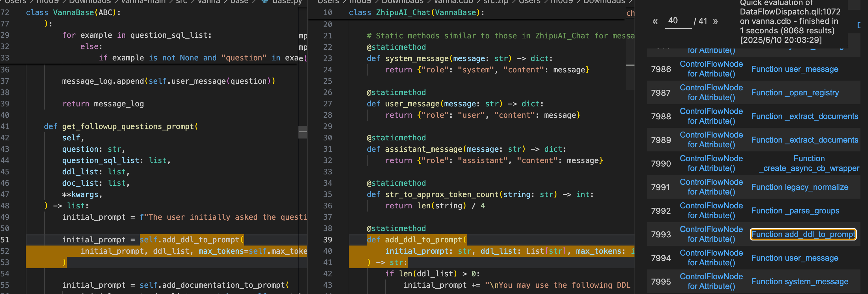Click if len(ddl_list) > 0 on line 42
This screenshot has width=868, height=294.
433,274
